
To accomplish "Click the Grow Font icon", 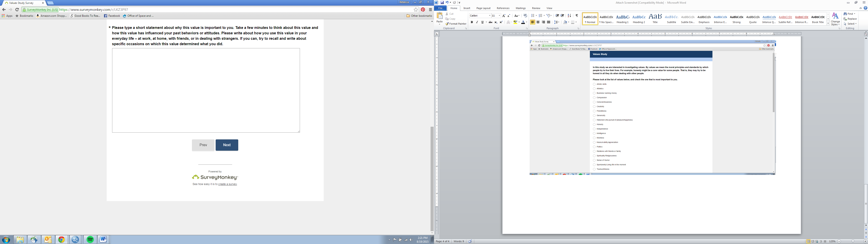I will coord(503,16).
